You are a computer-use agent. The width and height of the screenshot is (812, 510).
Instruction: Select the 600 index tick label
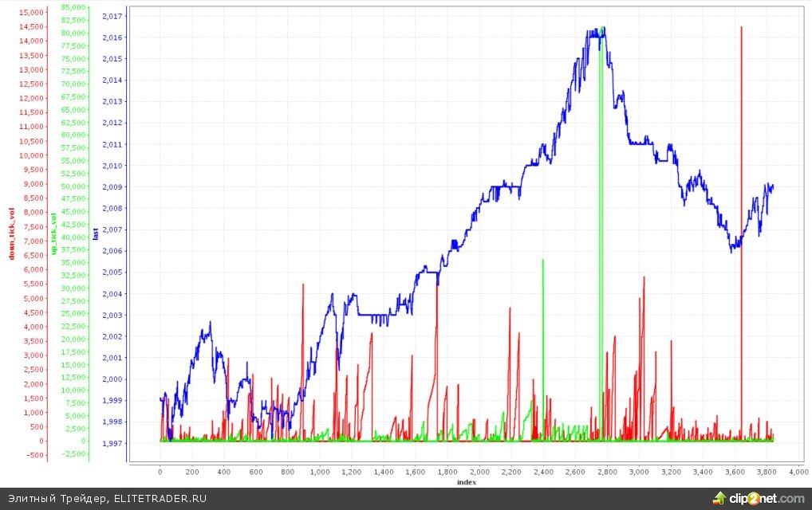[256, 472]
